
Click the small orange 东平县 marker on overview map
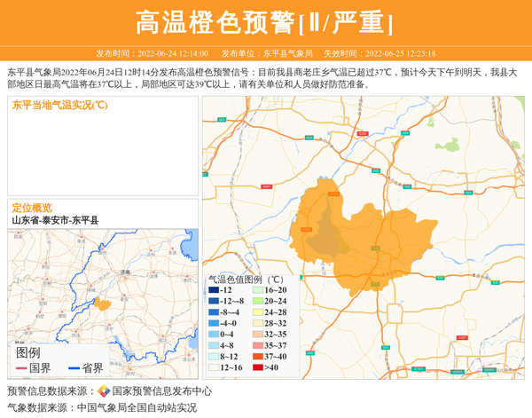coord(103,304)
